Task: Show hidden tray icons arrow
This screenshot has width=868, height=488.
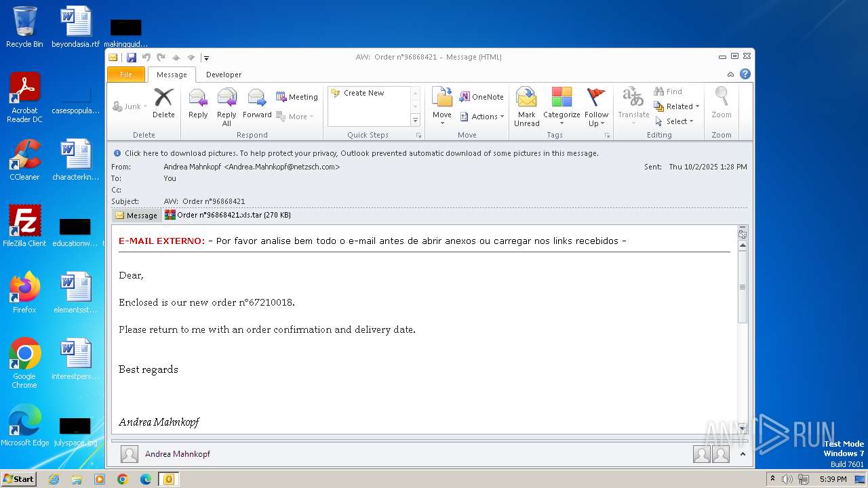Action: (772, 479)
